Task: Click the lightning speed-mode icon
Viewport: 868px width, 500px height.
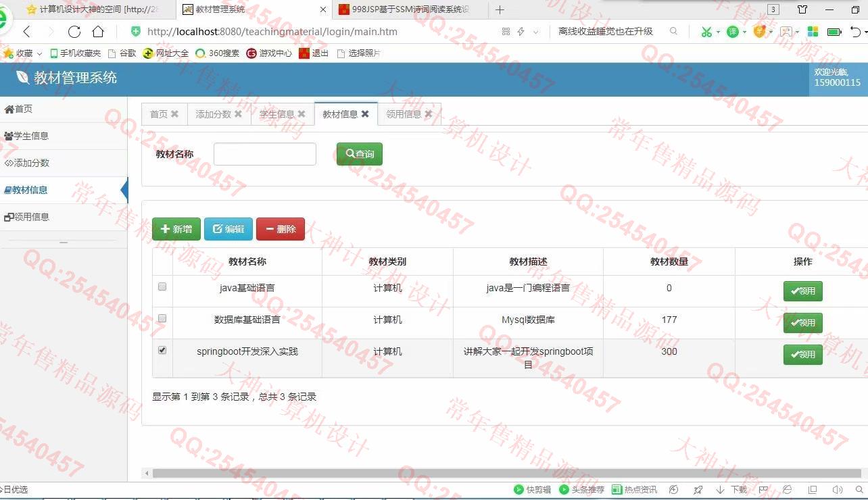Action: (521, 32)
